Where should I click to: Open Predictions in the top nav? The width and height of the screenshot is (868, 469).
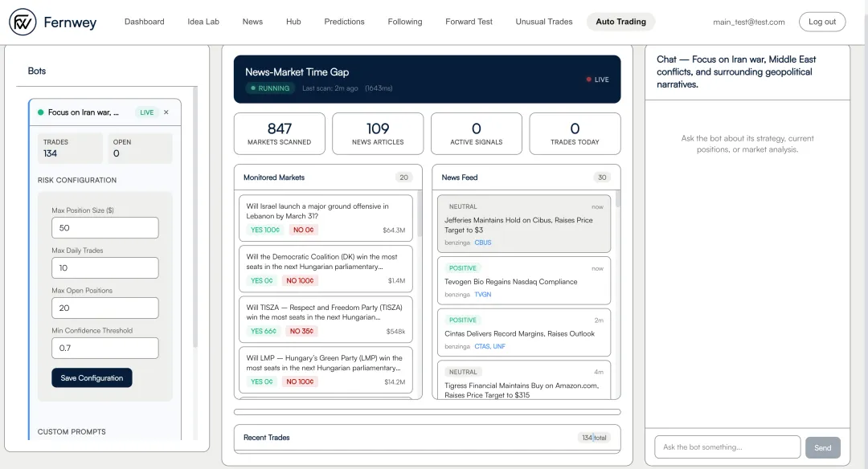pyautogui.click(x=344, y=22)
